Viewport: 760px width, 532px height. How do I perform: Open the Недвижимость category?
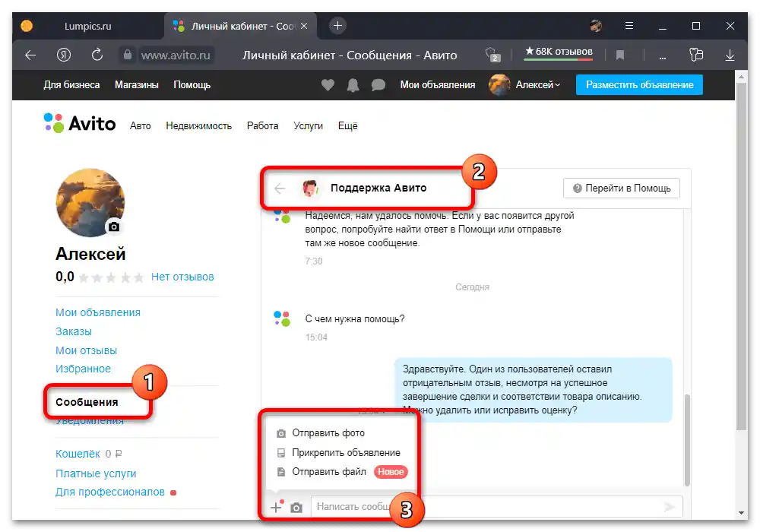[x=198, y=126]
